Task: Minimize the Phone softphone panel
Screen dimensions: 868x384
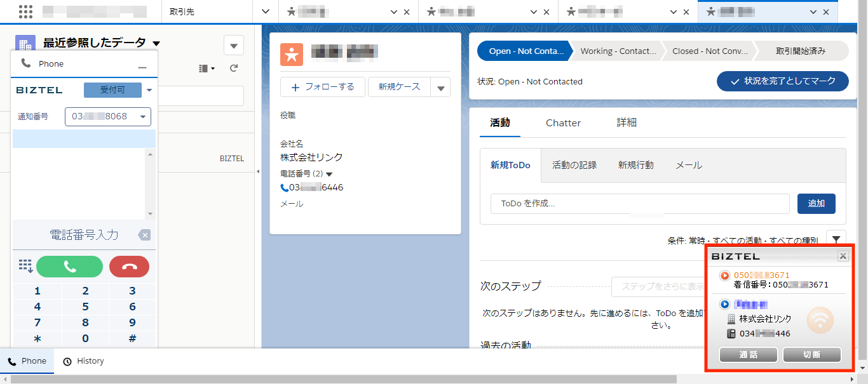Action: coord(142,67)
